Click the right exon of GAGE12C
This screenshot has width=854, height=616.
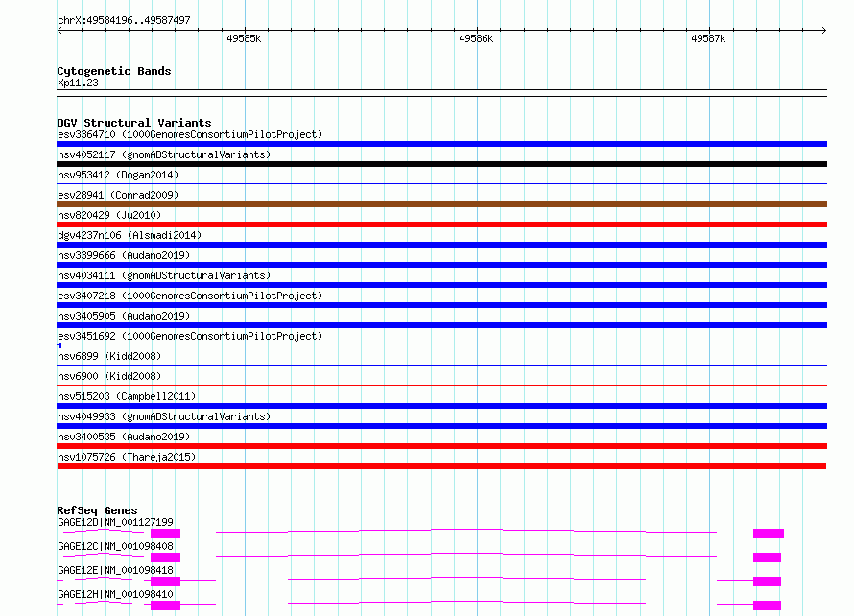pos(767,557)
